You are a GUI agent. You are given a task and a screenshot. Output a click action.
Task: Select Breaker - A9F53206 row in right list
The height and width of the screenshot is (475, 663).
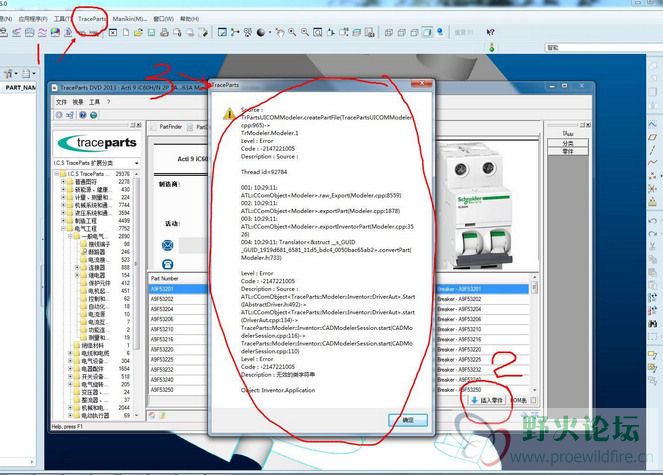[x=482, y=319]
